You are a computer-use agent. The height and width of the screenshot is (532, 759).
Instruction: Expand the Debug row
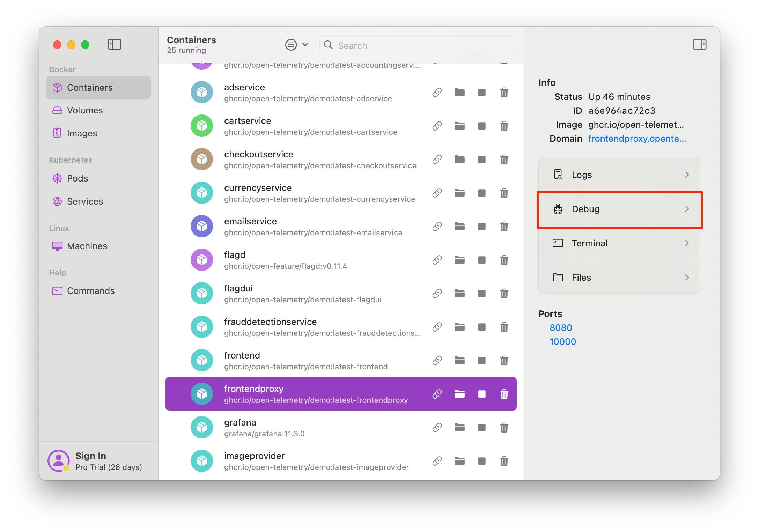coord(619,209)
